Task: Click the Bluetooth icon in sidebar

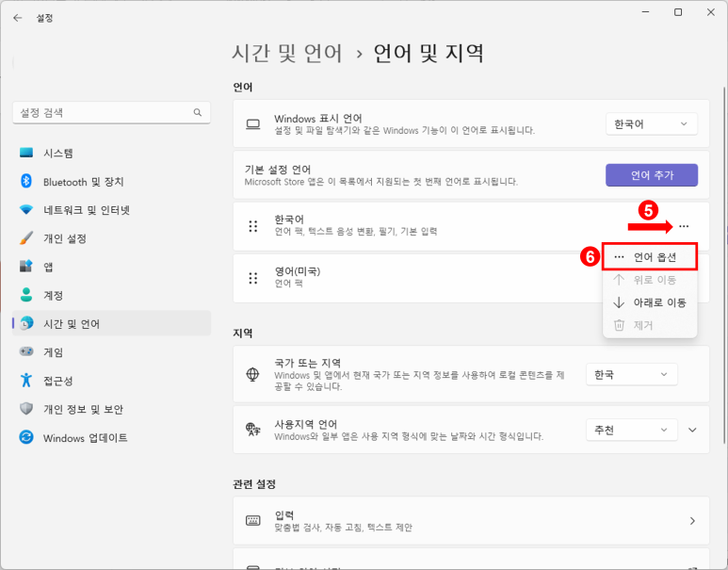Action: tap(26, 181)
